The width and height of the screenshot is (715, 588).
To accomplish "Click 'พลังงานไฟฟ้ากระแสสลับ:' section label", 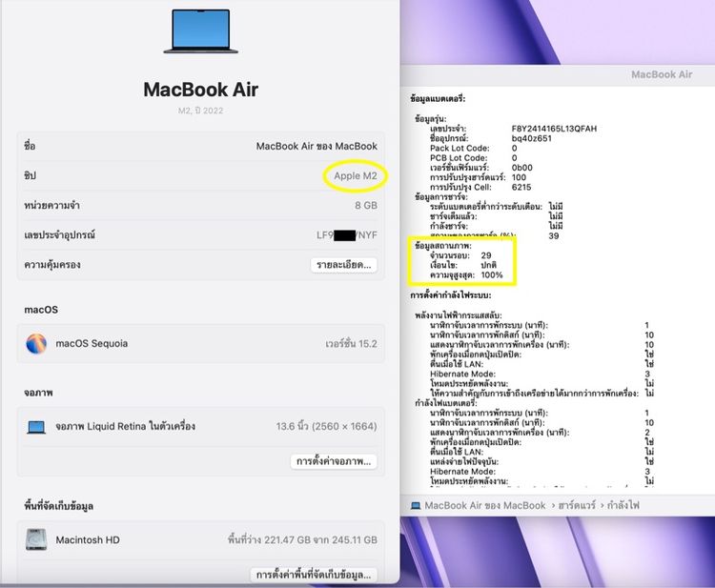I will click(459, 315).
